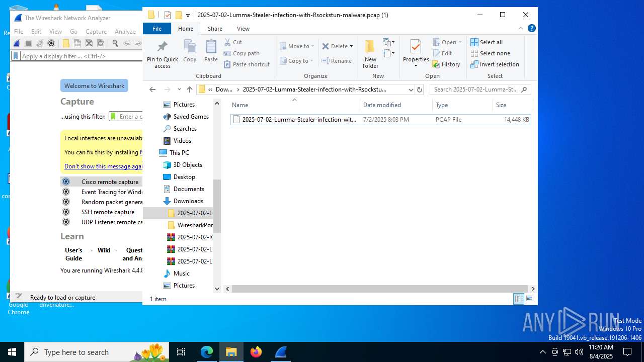Image resolution: width=644 pixels, height=362 pixels.
Task: Sort by Date modified column
Action: [396, 105]
